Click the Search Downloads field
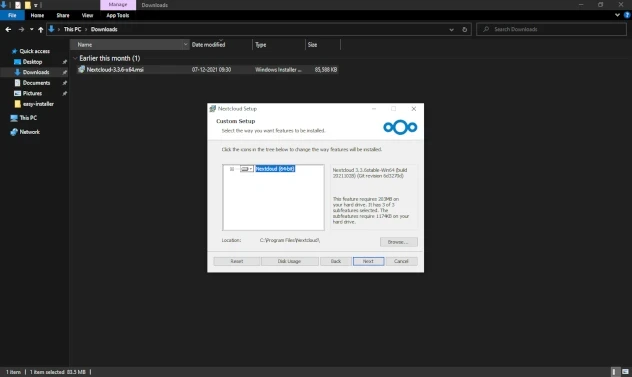This screenshot has width=632, height=377. (x=551, y=29)
